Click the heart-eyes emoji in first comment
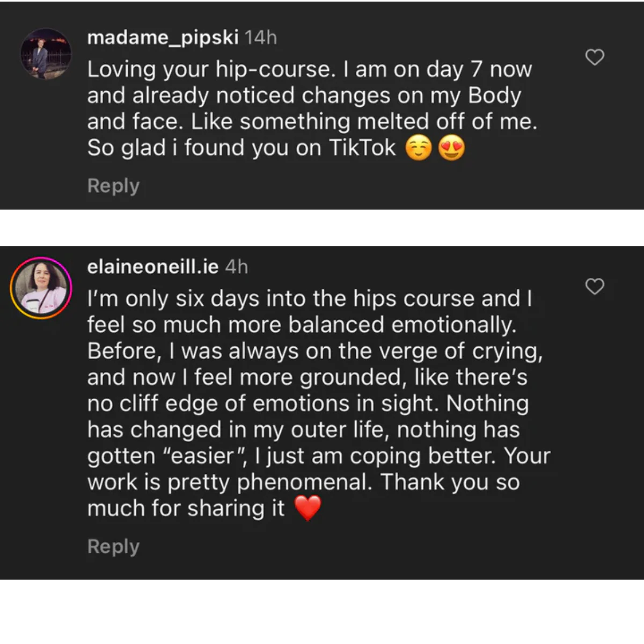Image resolution: width=644 pixels, height=644 pixels. [x=451, y=149]
